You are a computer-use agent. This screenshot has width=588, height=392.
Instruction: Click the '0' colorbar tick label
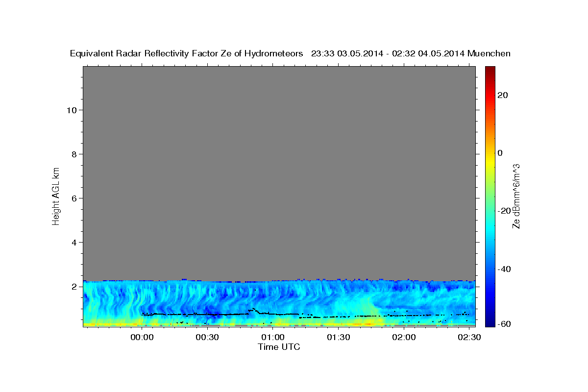pos(500,153)
